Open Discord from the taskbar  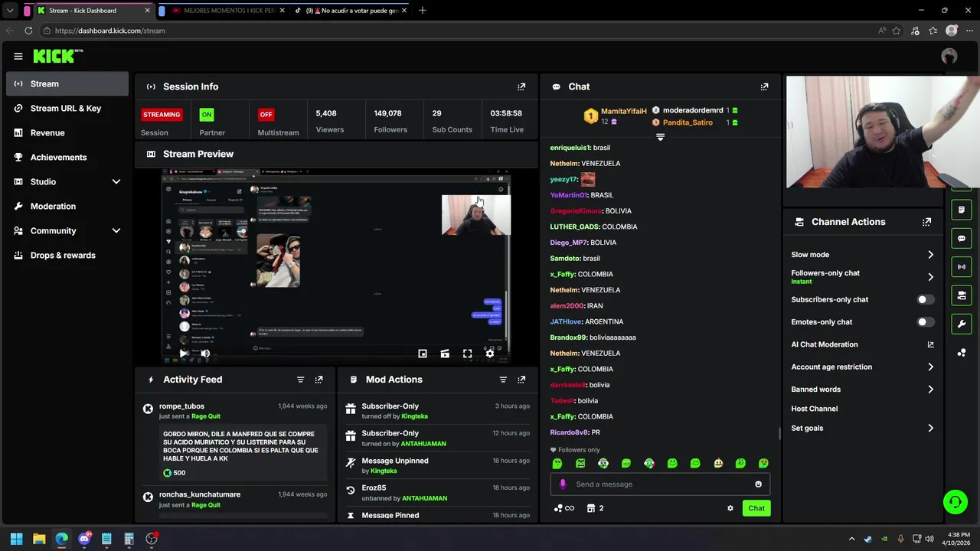(84, 539)
